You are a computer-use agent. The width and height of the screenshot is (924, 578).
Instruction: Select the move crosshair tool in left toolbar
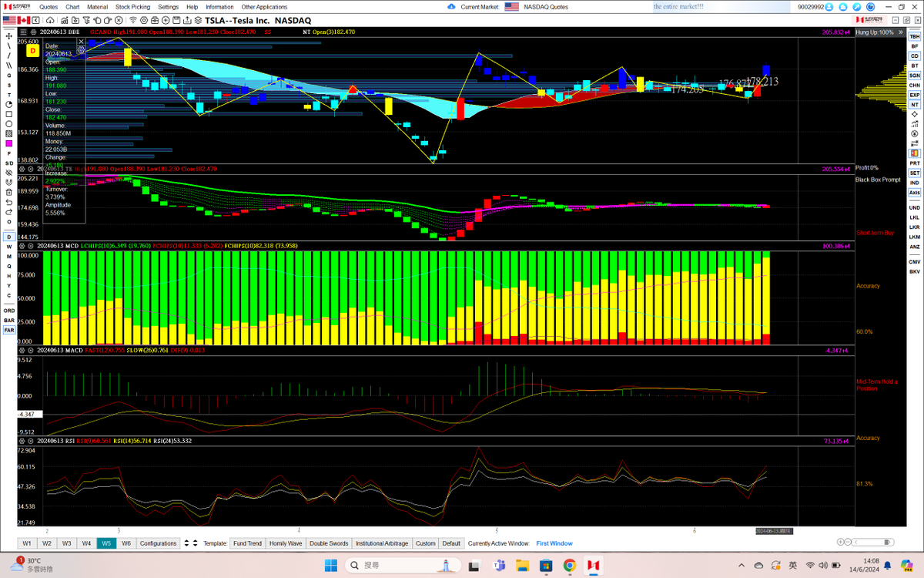coord(9,35)
